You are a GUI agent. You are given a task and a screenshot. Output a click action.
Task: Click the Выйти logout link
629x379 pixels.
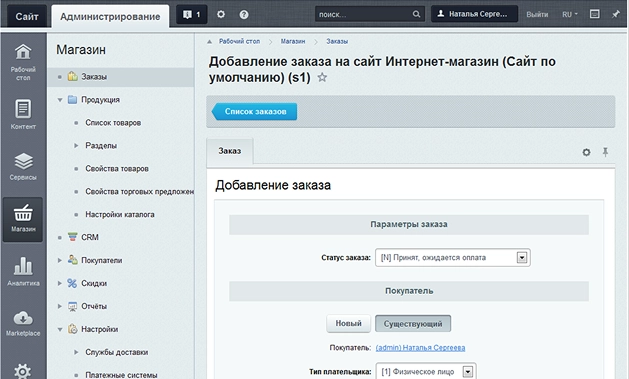[537, 14]
